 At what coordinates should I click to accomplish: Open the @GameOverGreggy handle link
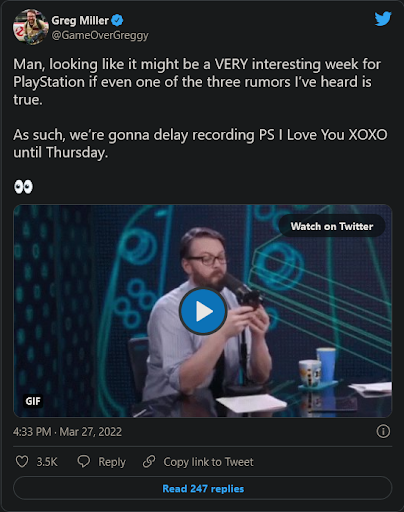coord(100,35)
